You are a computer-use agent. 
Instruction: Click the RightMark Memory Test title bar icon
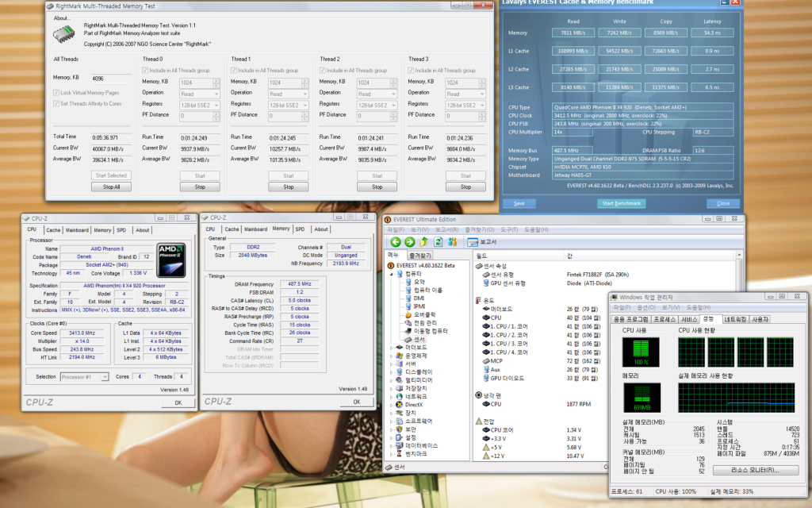click(50, 6)
